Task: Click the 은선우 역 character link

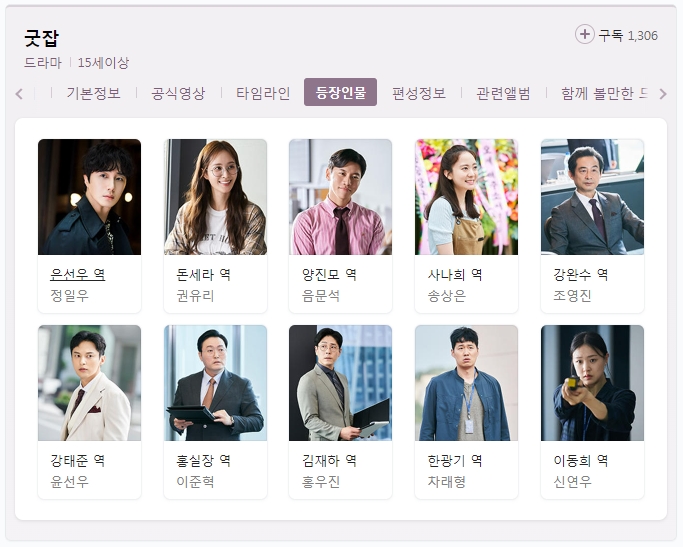Action: (x=78, y=274)
